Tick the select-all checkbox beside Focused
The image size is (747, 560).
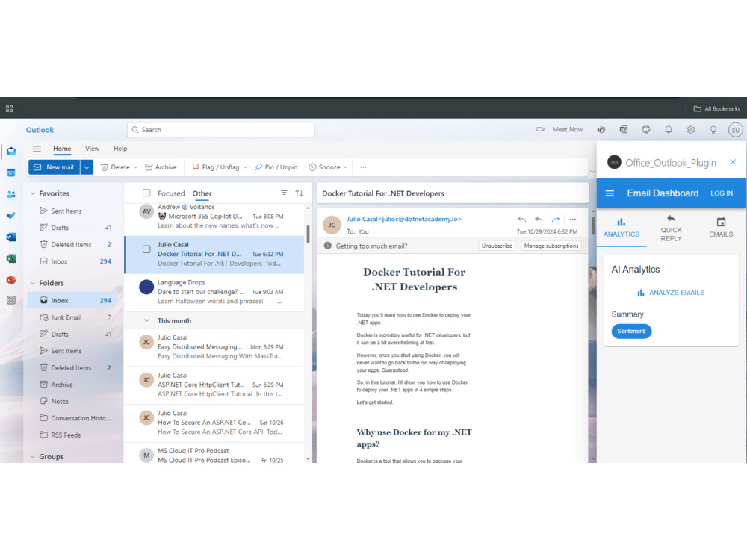pyautogui.click(x=146, y=193)
